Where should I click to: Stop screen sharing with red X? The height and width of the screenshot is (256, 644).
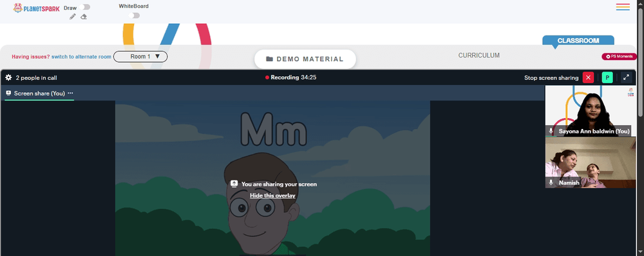pos(588,77)
